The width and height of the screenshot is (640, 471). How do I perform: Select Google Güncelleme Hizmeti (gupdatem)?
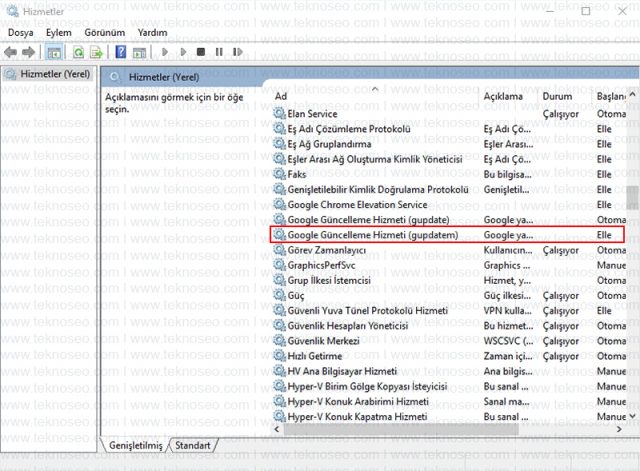[x=447, y=235]
